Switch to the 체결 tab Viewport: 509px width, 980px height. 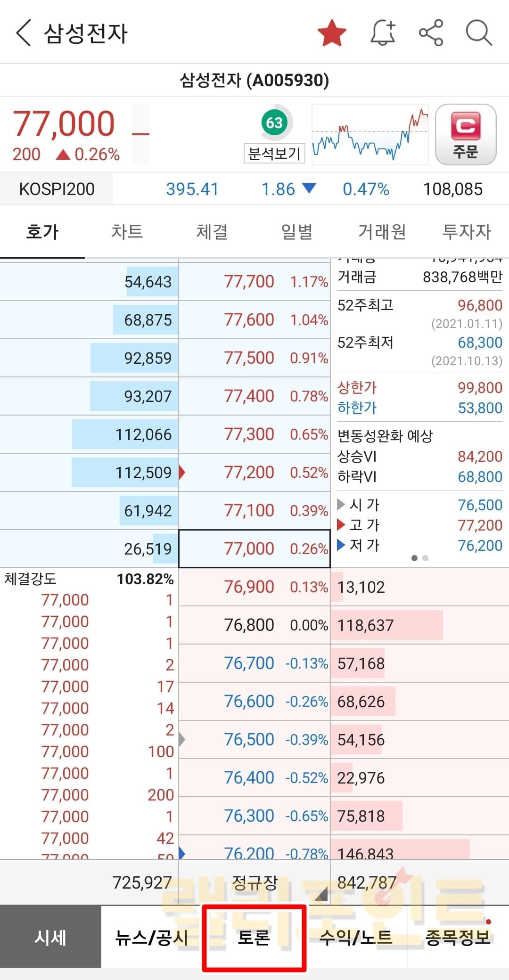[x=212, y=232]
